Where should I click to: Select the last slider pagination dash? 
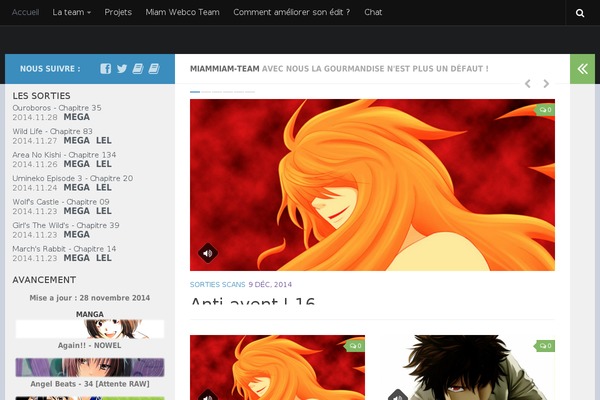pos(250,92)
